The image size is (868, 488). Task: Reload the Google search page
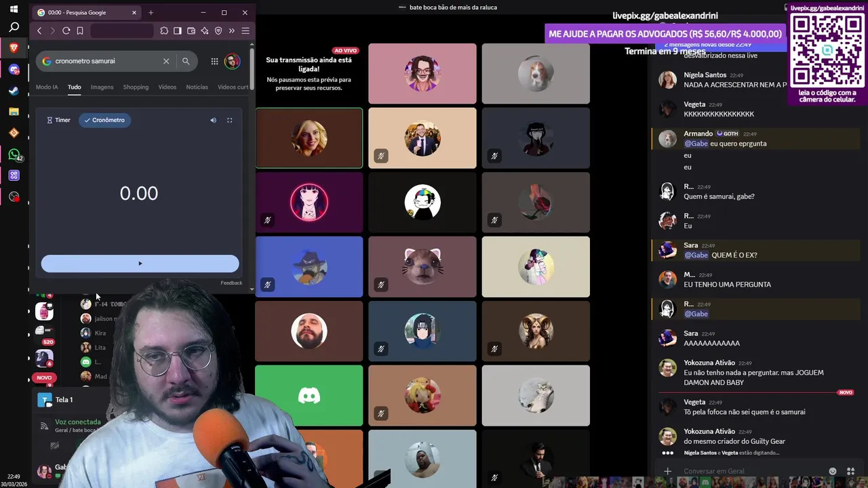point(66,30)
